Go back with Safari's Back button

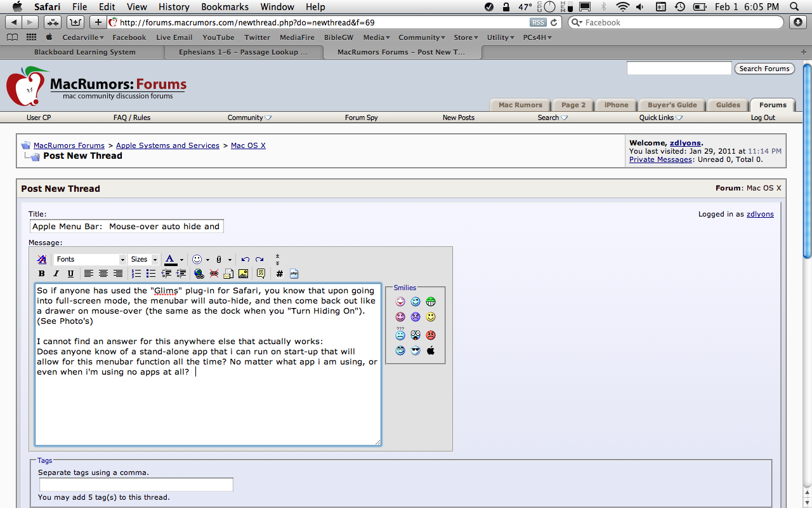click(14, 22)
